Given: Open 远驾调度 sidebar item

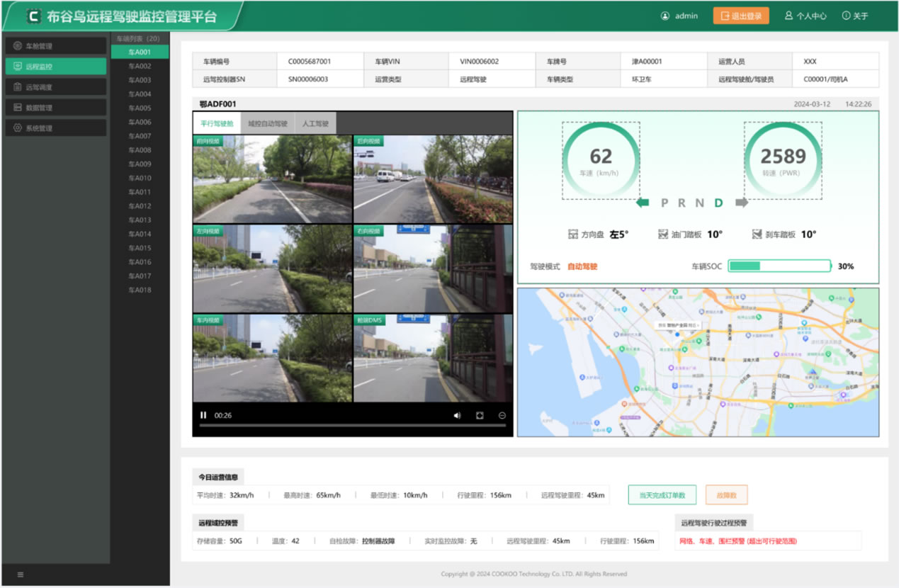Looking at the screenshot, I should tap(56, 87).
